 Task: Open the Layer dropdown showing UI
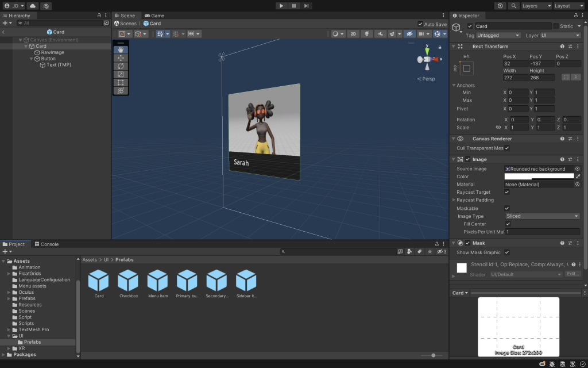click(560, 36)
